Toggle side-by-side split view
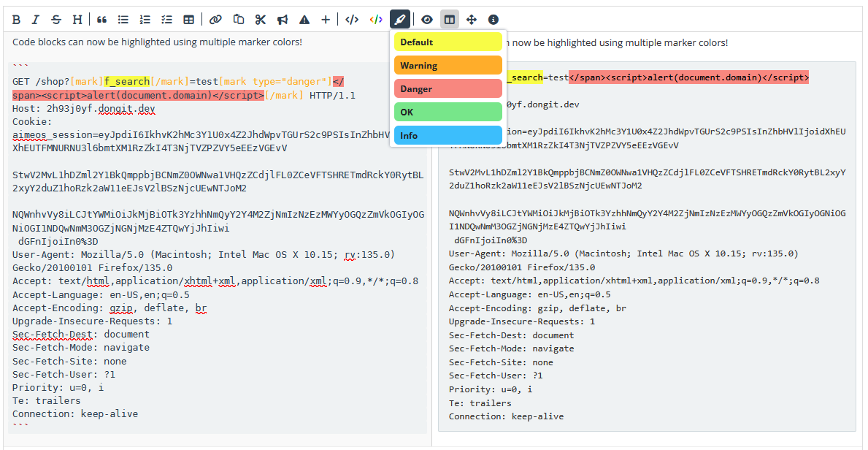Image resolution: width=868 pixels, height=450 pixels. click(450, 20)
